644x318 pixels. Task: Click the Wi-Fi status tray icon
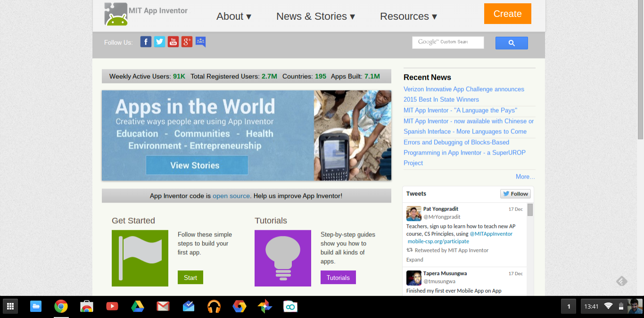[x=608, y=306]
